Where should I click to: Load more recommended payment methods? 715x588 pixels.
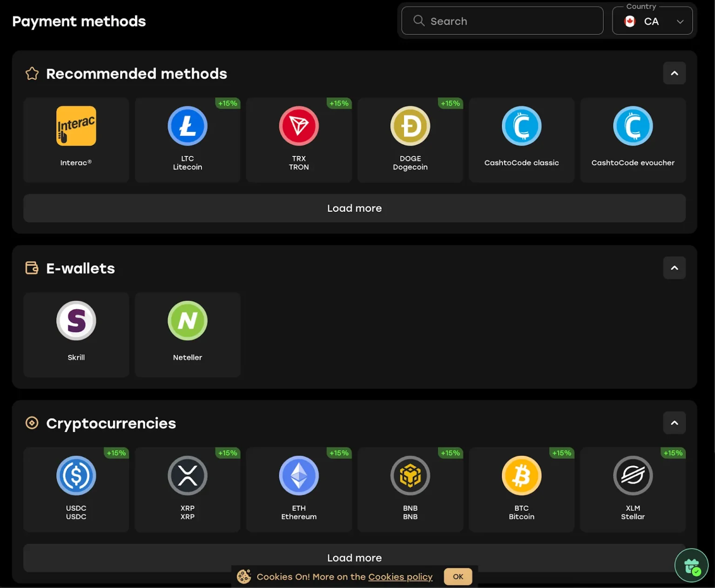354,208
